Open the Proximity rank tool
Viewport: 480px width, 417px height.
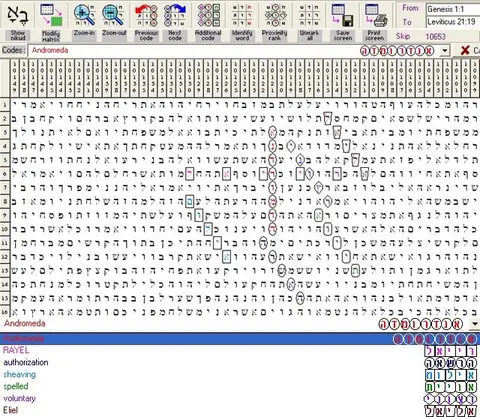click(275, 15)
